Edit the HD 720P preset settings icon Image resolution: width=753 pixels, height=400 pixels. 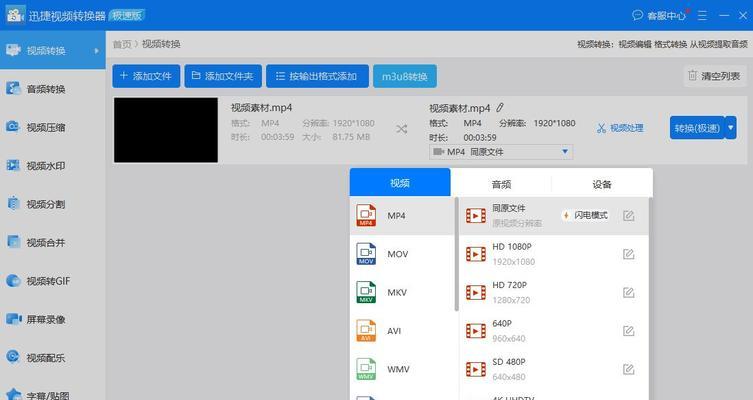point(629,292)
